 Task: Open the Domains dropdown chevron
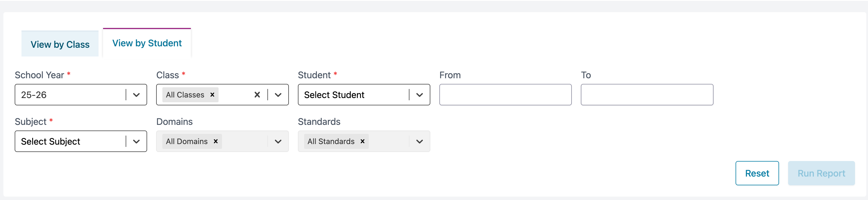click(x=278, y=141)
